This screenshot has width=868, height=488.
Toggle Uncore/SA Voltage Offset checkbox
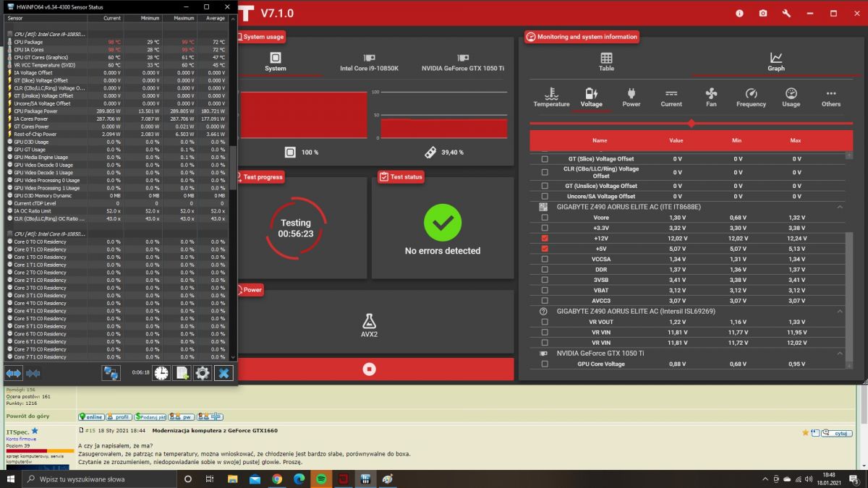click(545, 196)
